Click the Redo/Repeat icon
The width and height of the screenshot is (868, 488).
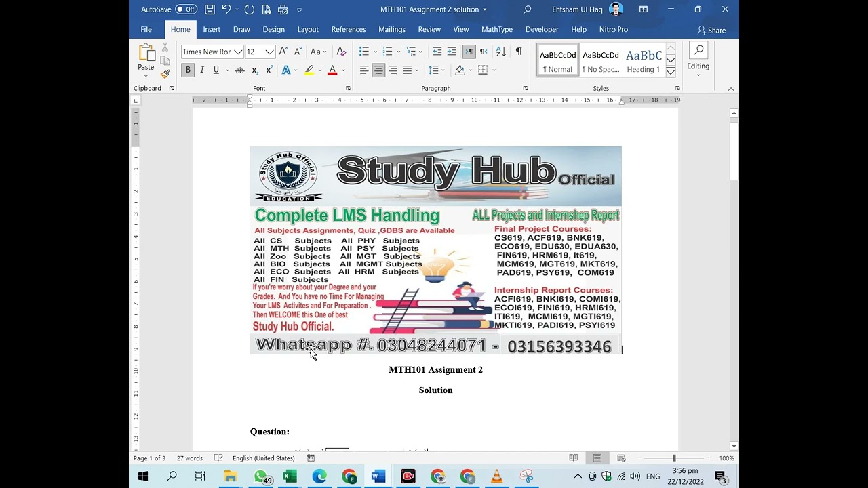coord(249,9)
